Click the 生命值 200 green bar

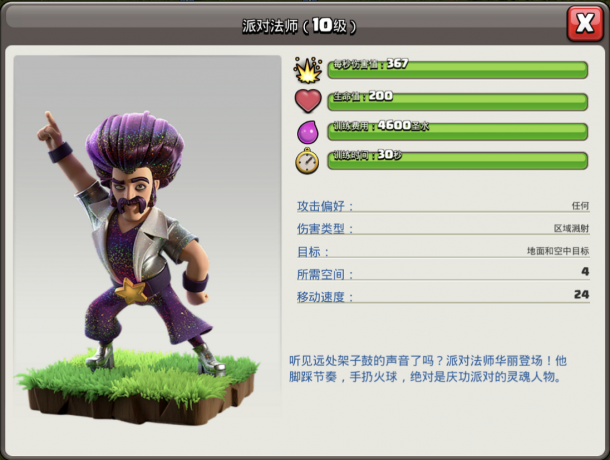(458, 102)
